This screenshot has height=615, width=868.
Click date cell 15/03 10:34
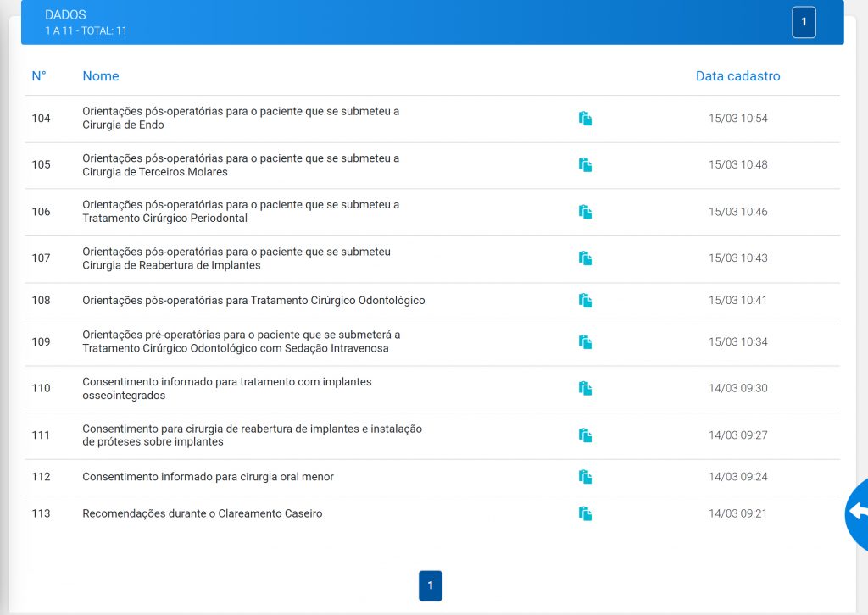pyautogui.click(x=738, y=341)
